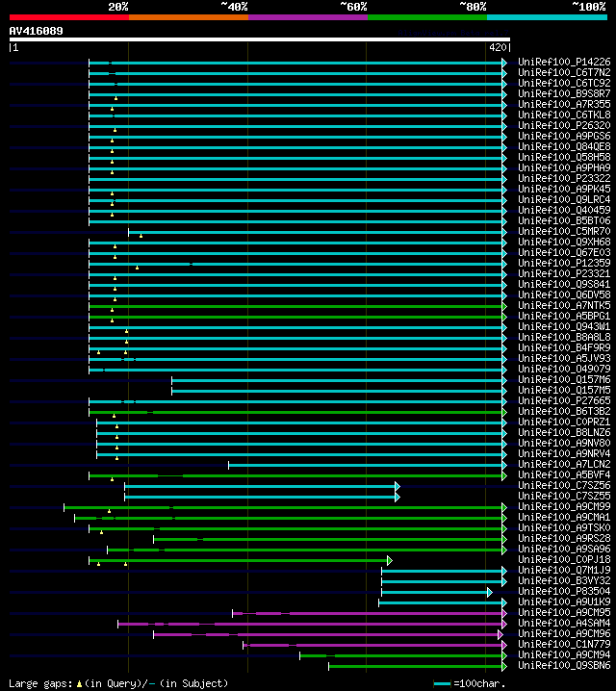Select the purple ~60% identity legend segment
Image resolution: width=616 pixels, height=691 pixels.
308,17
